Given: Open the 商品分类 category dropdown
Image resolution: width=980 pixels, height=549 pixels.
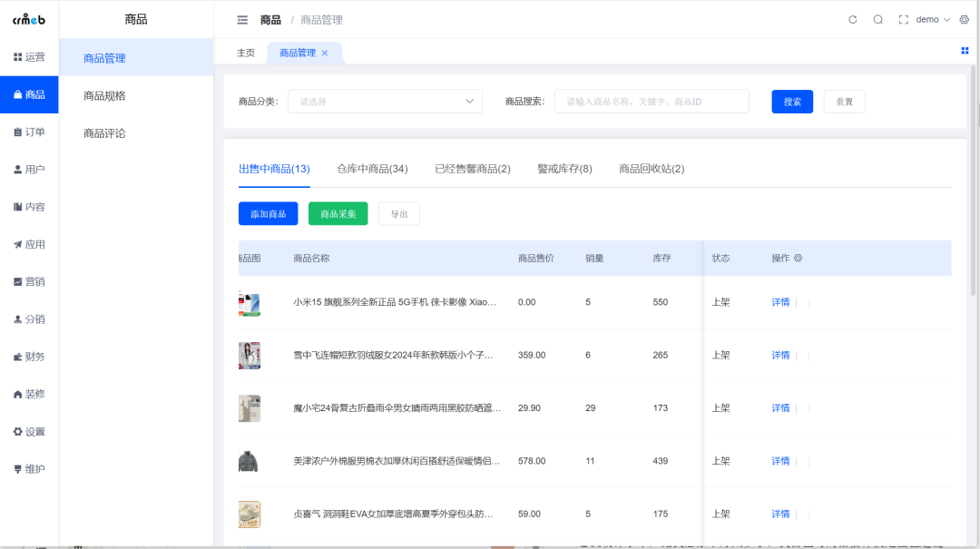Looking at the screenshot, I should pos(385,101).
